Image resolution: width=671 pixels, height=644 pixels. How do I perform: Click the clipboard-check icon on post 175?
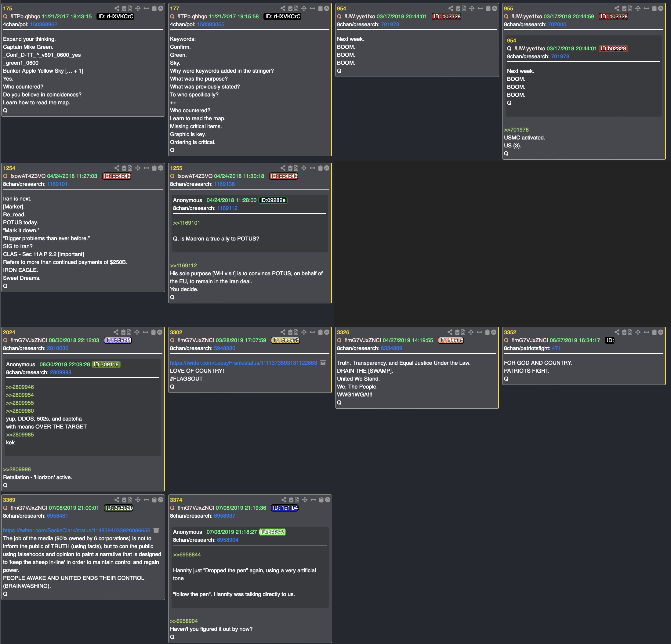coord(125,8)
